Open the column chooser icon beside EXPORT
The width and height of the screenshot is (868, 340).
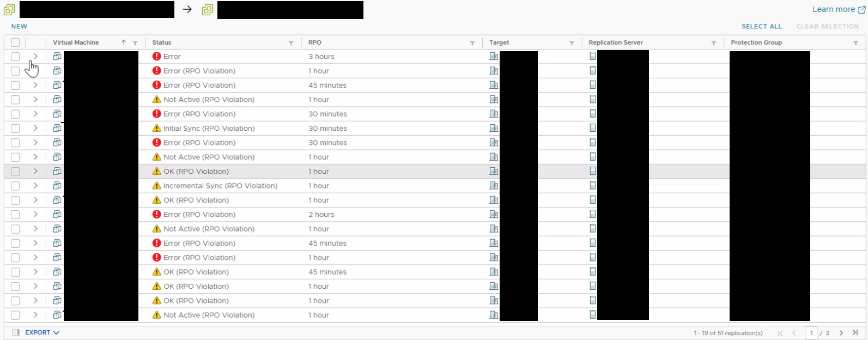click(16, 332)
